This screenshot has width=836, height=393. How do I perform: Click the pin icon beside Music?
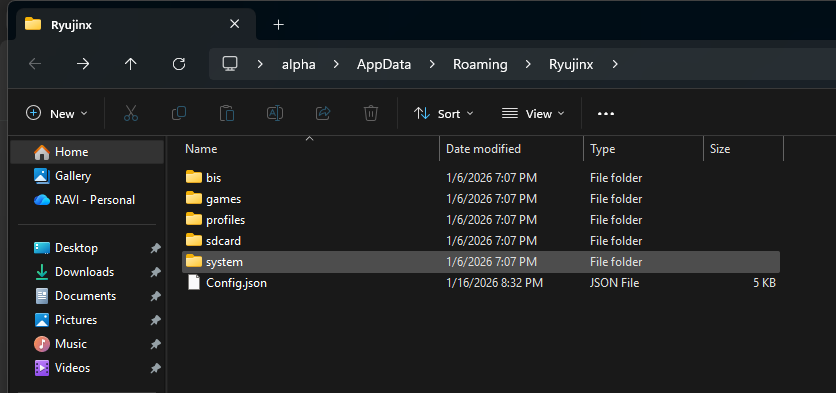click(155, 344)
